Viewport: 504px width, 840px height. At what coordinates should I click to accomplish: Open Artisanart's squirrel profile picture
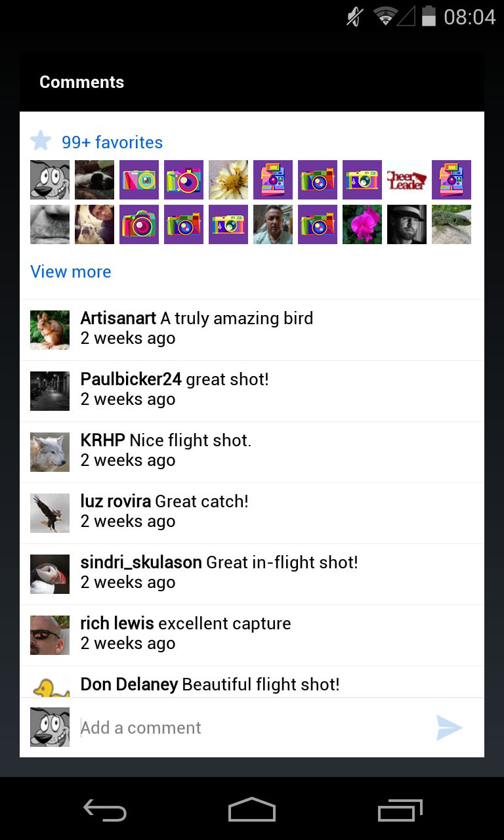50,330
